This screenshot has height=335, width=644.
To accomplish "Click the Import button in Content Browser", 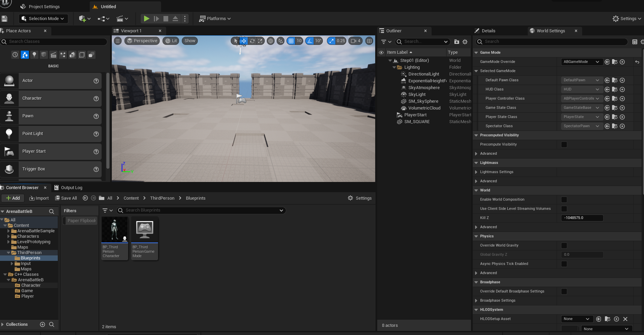I will pos(39,198).
